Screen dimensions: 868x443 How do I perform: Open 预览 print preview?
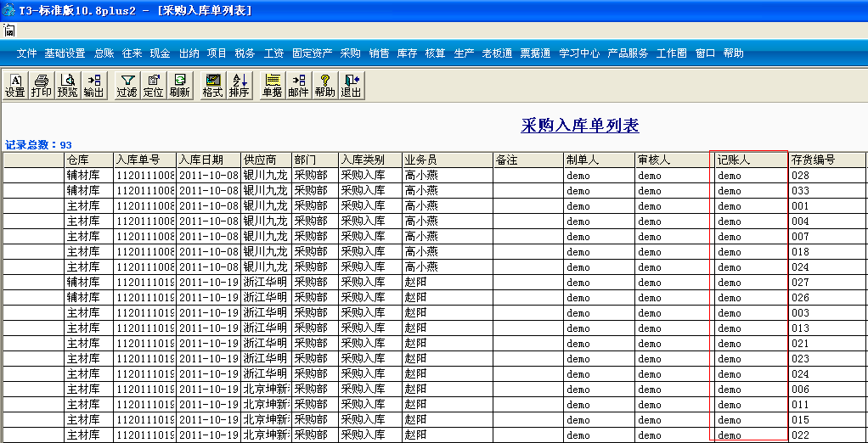pyautogui.click(x=68, y=86)
